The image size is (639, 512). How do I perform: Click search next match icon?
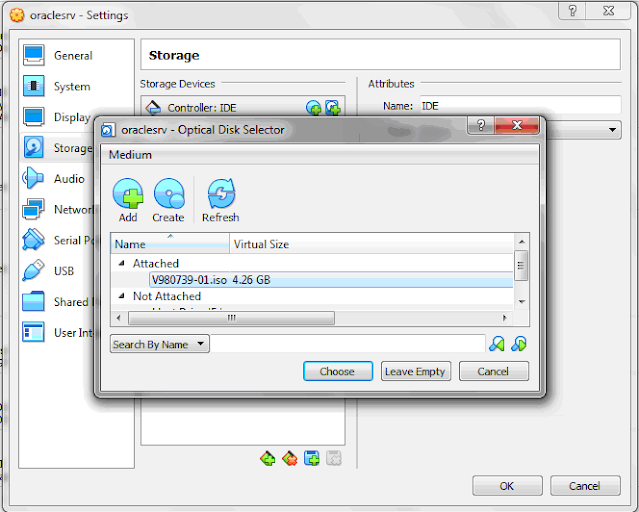(x=519, y=344)
